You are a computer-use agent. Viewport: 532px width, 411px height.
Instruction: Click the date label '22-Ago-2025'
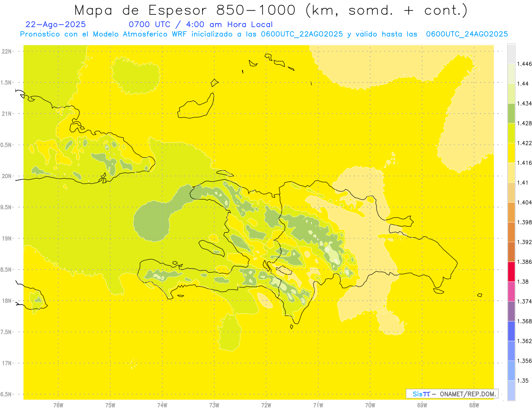tap(56, 24)
